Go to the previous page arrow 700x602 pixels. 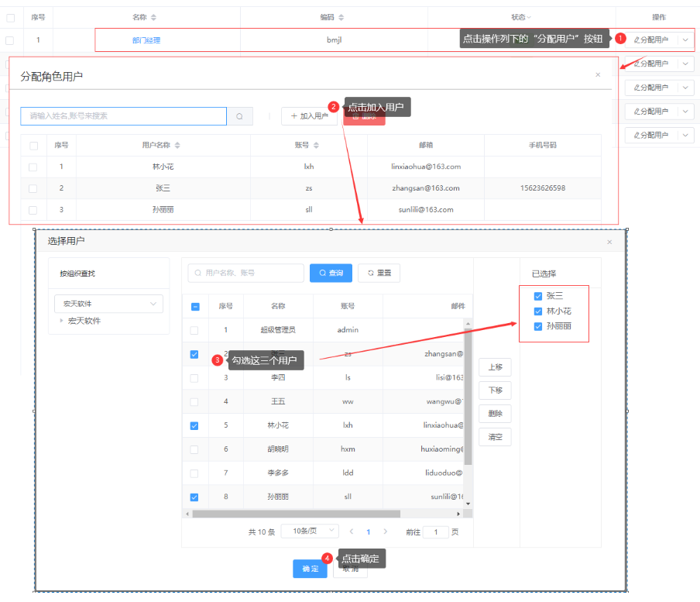(x=352, y=531)
